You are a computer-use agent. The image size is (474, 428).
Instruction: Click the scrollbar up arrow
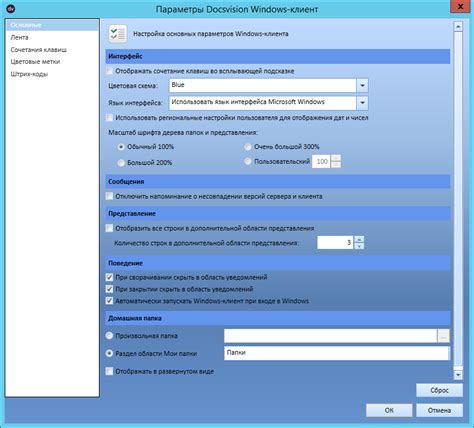pos(458,27)
